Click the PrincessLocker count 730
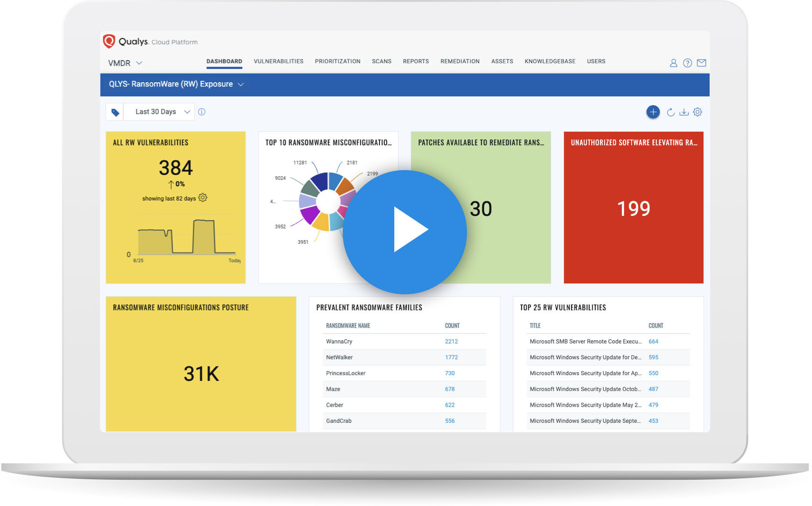 click(450, 373)
